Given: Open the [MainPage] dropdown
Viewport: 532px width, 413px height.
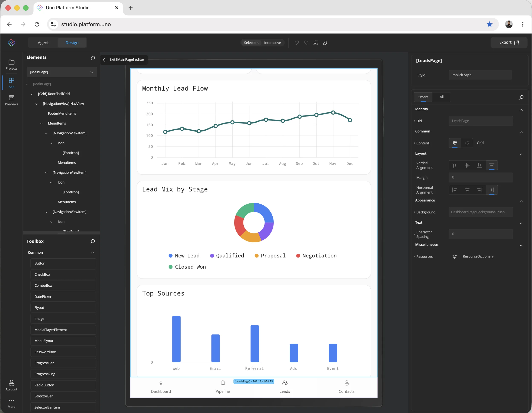Looking at the screenshot, I should pyautogui.click(x=62, y=72).
